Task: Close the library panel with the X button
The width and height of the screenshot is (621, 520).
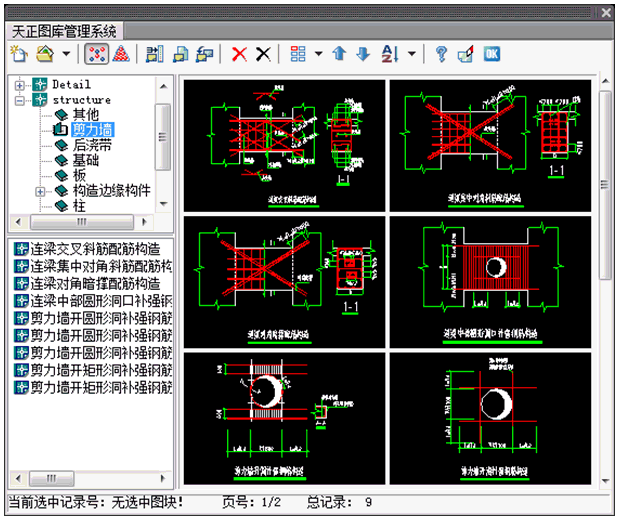Action: coord(606,13)
